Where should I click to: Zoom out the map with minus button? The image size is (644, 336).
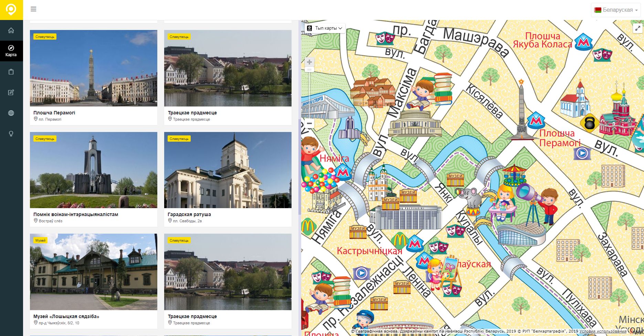(309, 123)
